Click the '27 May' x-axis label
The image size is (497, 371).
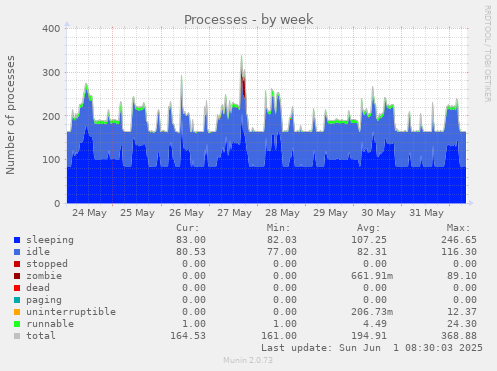tap(234, 213)
